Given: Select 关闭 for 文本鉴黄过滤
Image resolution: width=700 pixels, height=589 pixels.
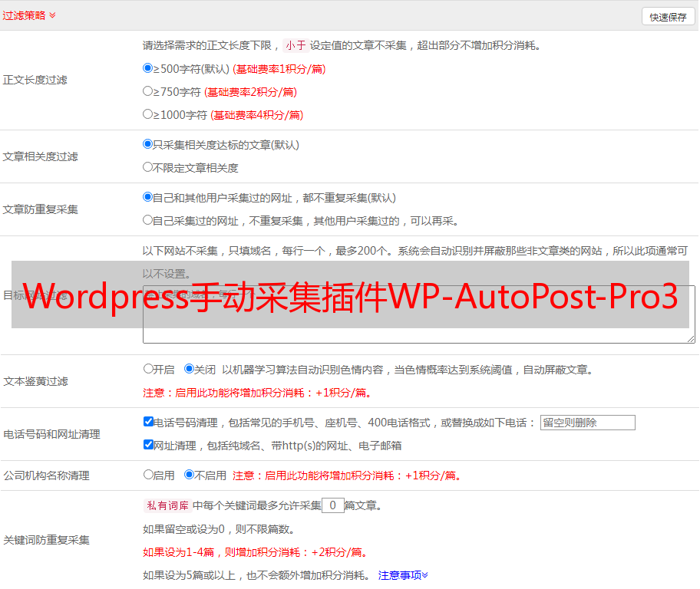Looking at the screenshot, I should pos(189,369).
